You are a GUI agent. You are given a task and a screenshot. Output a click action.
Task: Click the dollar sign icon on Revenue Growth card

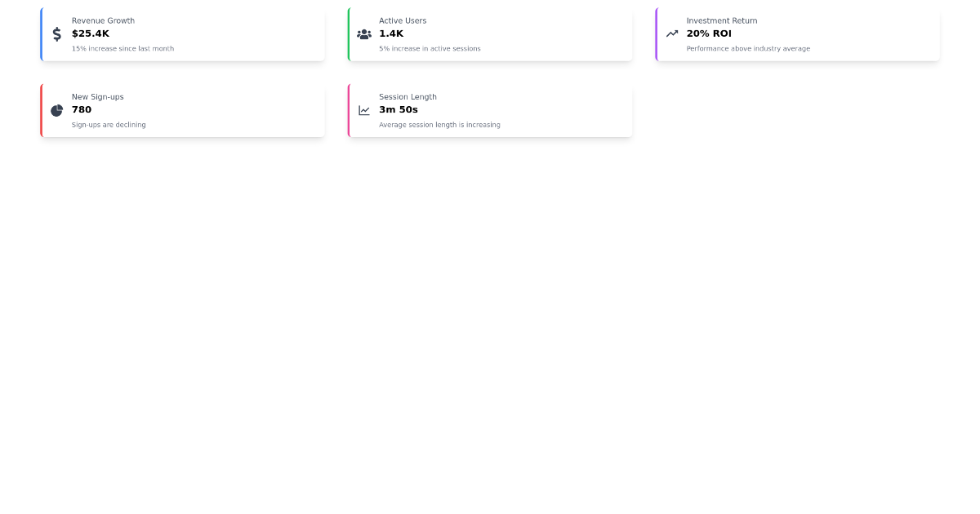coord(56,34)
